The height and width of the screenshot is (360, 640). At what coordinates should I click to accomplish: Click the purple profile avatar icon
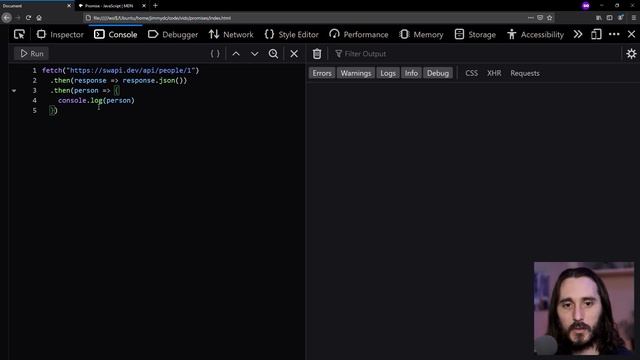[586, 6]
